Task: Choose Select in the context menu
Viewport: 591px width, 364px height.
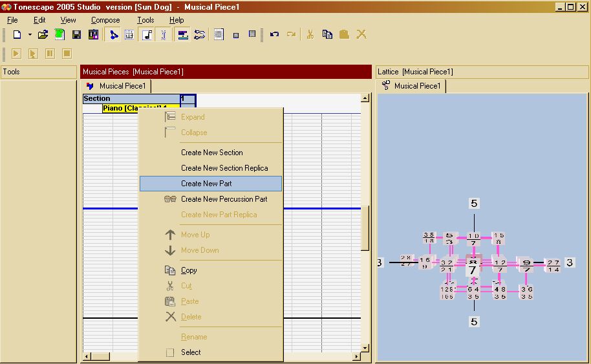Action: point(211,352)
